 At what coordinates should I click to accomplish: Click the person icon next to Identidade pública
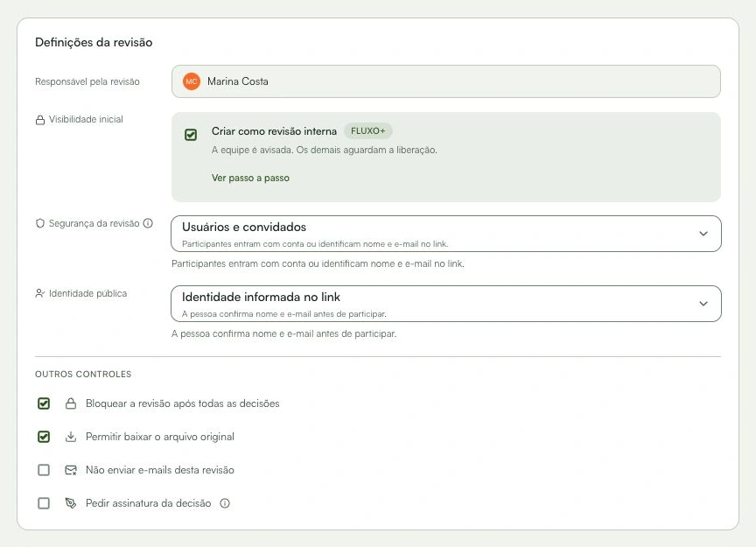[x=40, y=293]
